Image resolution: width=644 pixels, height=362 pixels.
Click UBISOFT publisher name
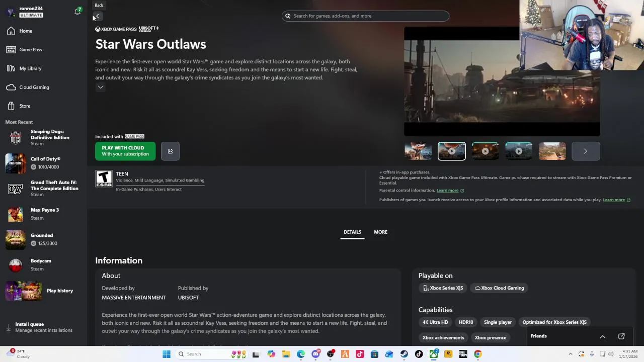pos(188,298)
